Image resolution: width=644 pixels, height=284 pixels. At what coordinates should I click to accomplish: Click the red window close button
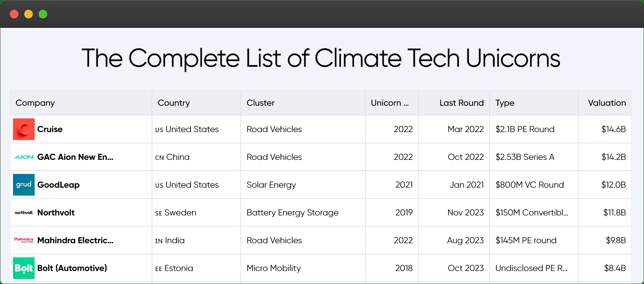pos(14,14)
